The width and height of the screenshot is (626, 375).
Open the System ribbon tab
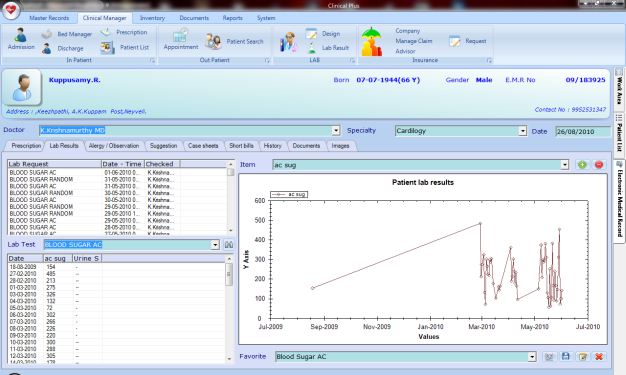266,18
